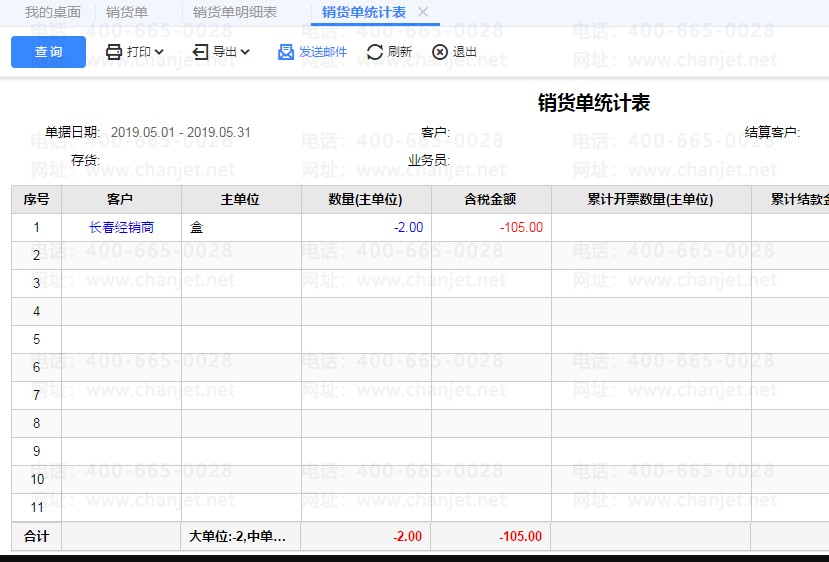Click the send email envelope icon
The width and height of the screenshot is (829, 562).
(x=286, y=52)
